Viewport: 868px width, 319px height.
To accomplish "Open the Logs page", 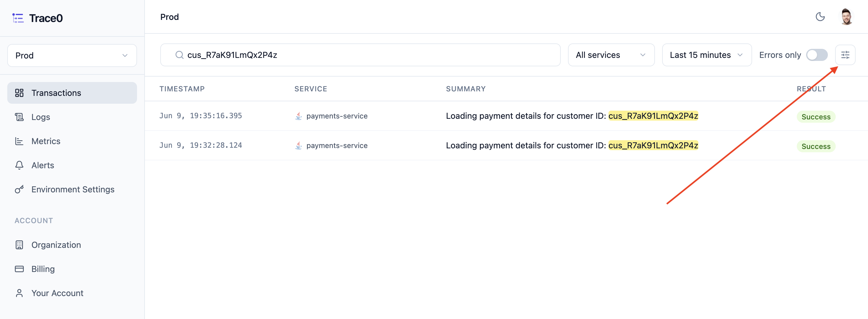I will (72, 117).
